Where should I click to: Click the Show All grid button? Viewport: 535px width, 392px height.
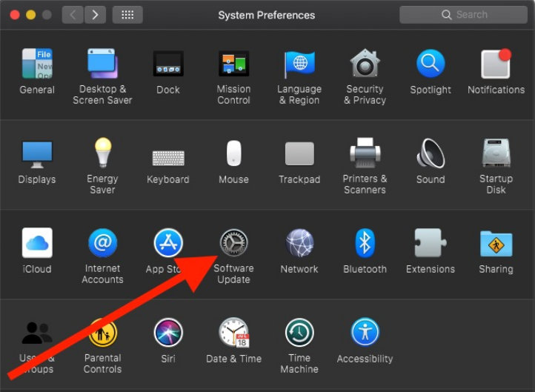(127, 15)
